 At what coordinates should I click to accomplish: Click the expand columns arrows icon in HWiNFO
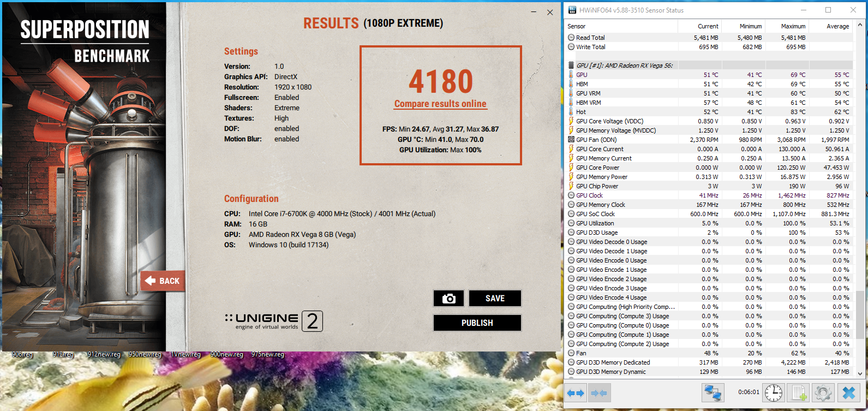(x=576, y=392)
